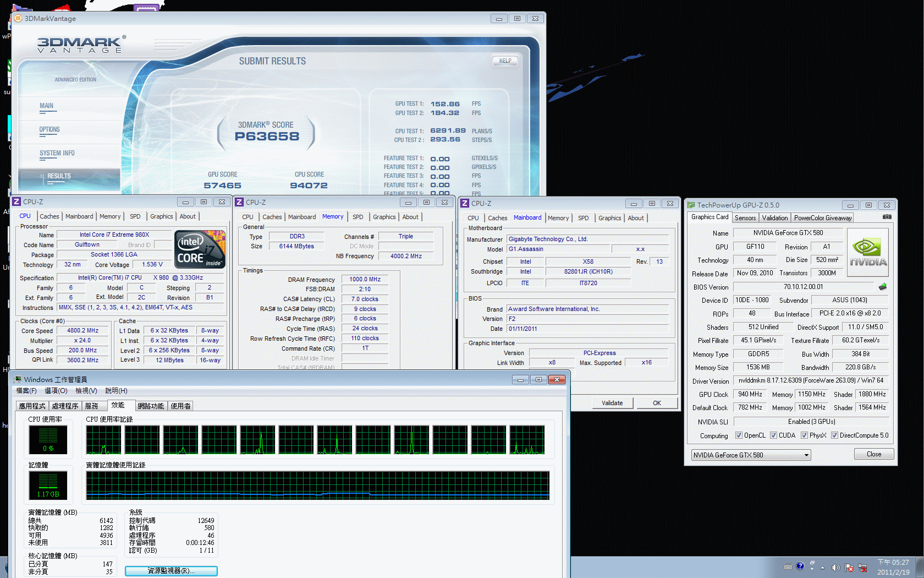Click the GPU-Z name field NVIDIA GeForce GTX 580
The width and height of the screenshot is (924, 578).
pos(788,233)
